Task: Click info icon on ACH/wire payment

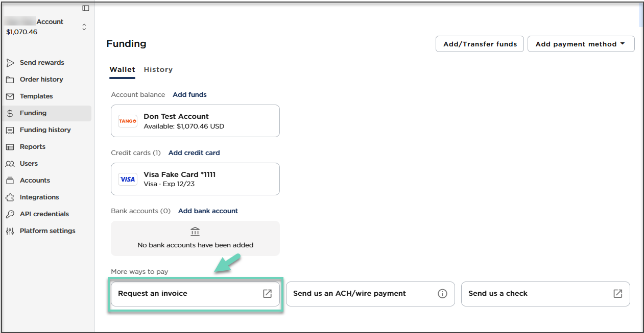Action: tap(442, 294)
